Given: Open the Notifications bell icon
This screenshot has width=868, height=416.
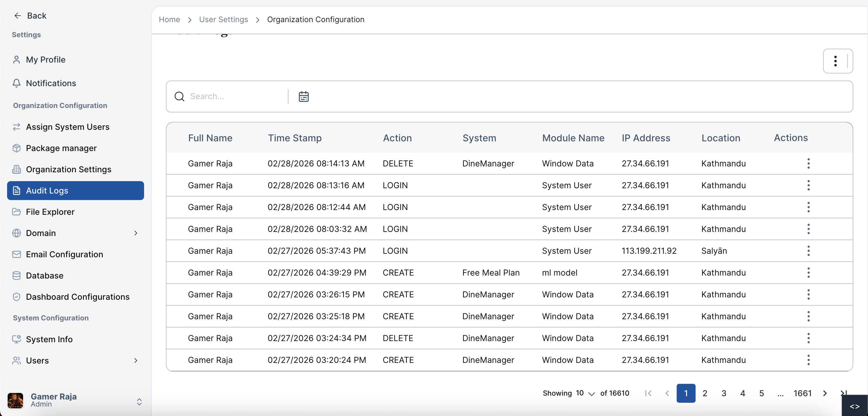Looking at the screenshot, I should click(17, 83).
